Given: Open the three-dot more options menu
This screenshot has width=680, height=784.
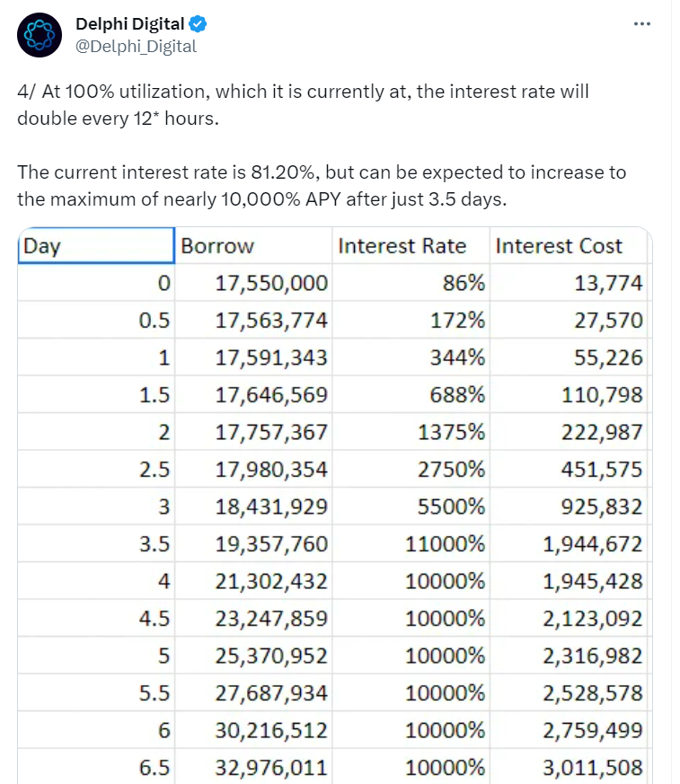Looking at the screenshot, I should (x=641, y=24).
